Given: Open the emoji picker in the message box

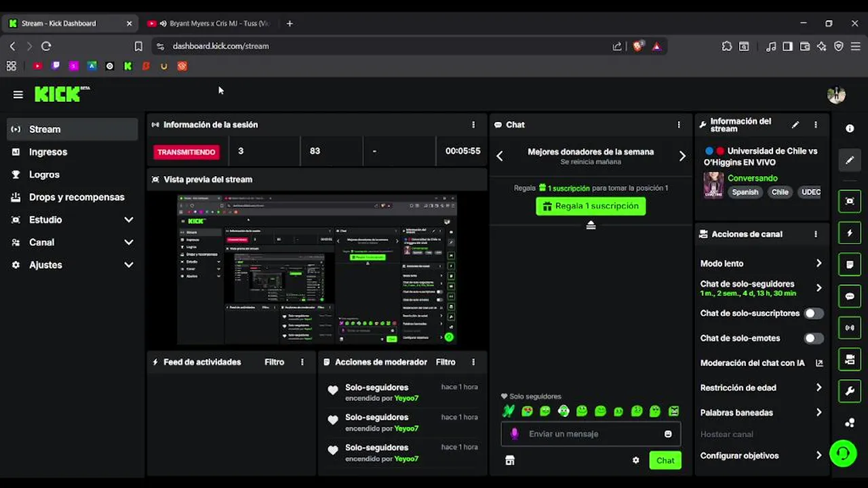Looking at the screenshot, I should point(668,434).
